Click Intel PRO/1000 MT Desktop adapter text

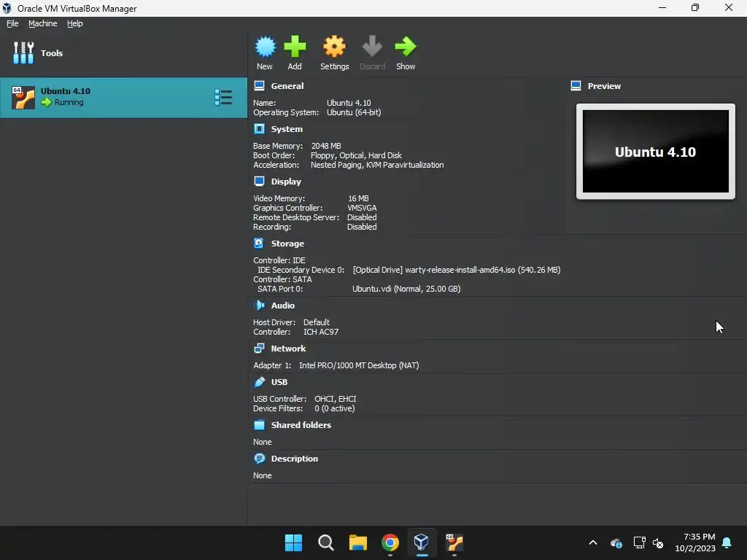pyautogui.click(x=359, y=365)
